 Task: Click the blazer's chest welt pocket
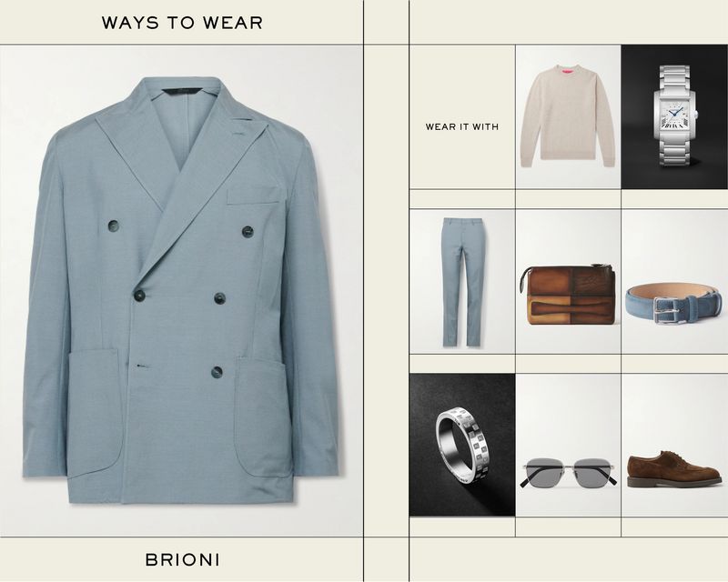coord(254,196)
